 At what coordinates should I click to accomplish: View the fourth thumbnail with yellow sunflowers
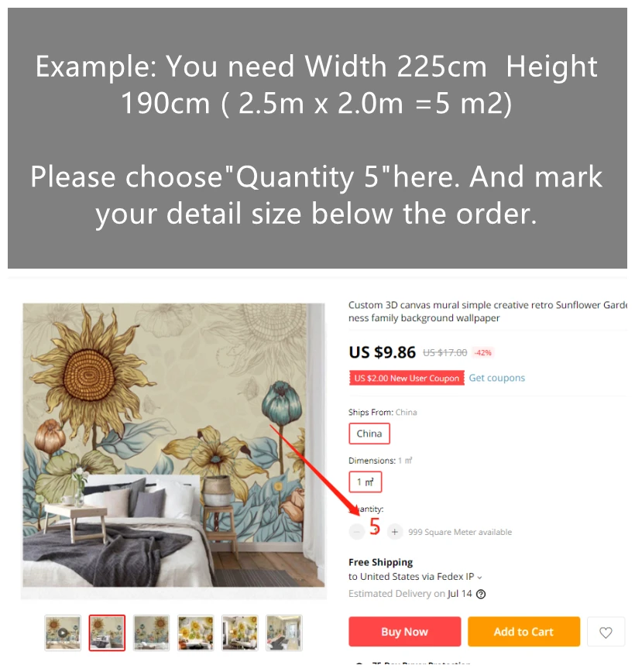[x=195, y=633]
